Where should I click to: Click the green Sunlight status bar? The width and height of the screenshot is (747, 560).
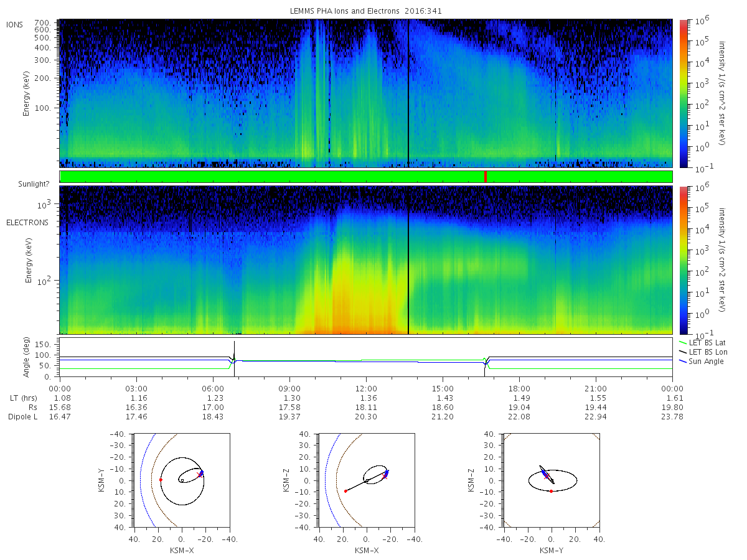coord(366,177)
